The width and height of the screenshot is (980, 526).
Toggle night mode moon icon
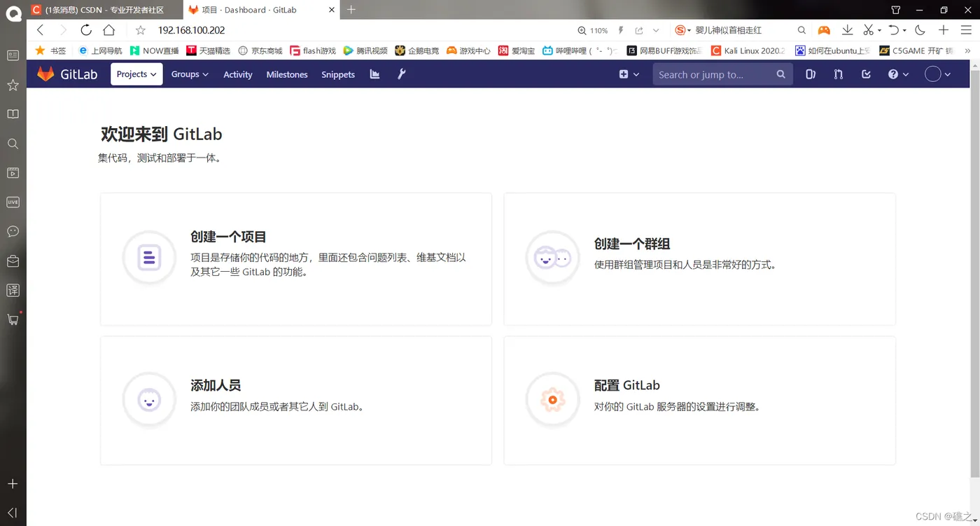pos(920,30)
